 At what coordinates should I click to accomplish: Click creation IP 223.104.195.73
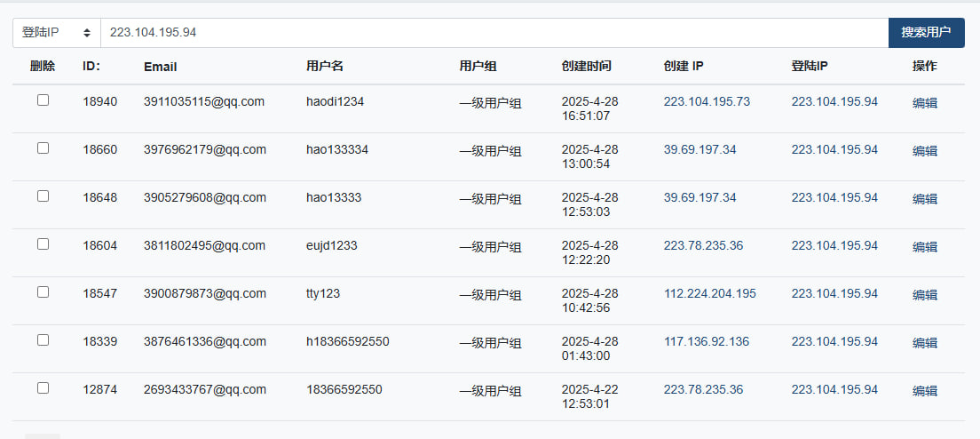click(x=707, y=102)
